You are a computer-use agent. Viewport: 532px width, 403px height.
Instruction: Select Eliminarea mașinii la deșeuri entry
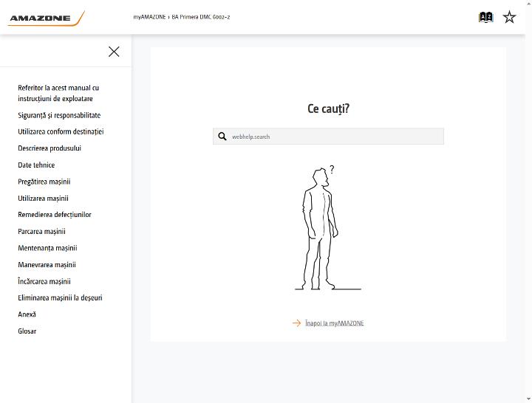click(x=60, y=298)
